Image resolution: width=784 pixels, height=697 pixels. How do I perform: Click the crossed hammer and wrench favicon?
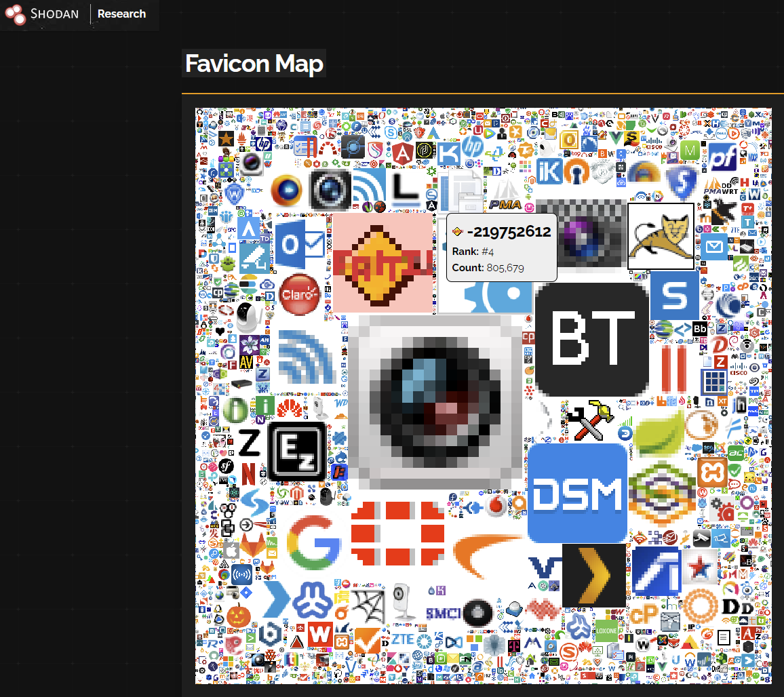(590, 420)
